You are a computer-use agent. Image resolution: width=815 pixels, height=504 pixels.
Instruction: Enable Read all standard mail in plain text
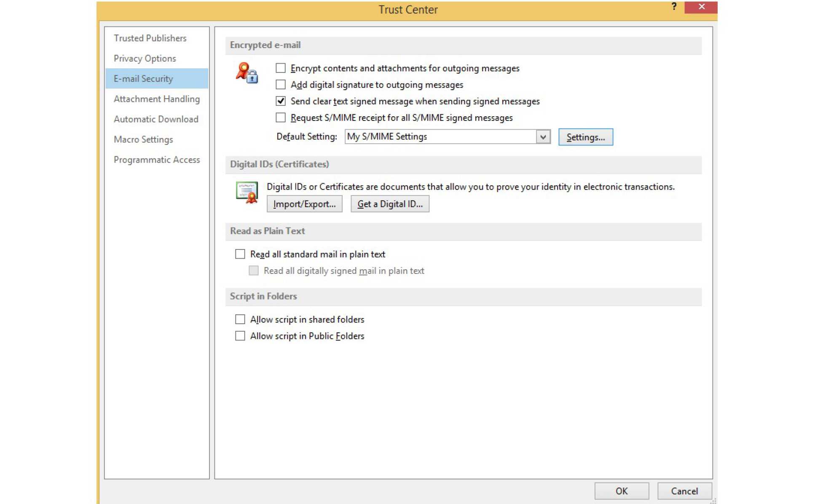click(x=240, y=254)
